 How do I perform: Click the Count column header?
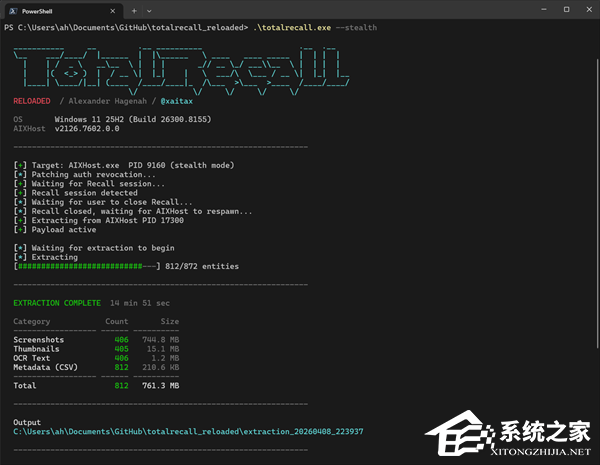[x=117, y=321]
